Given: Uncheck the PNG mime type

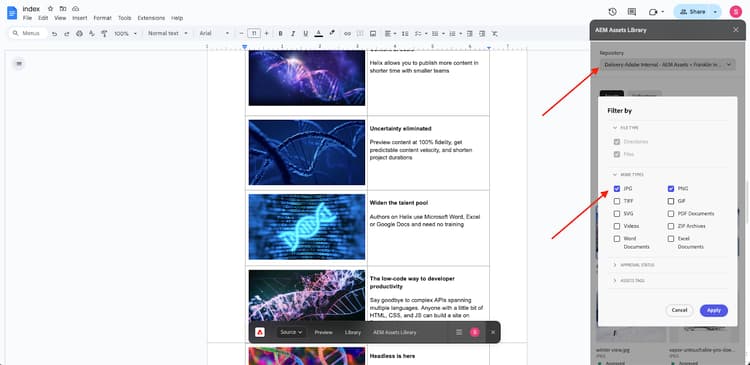Looking at the screenshot, I should [671, 188].
